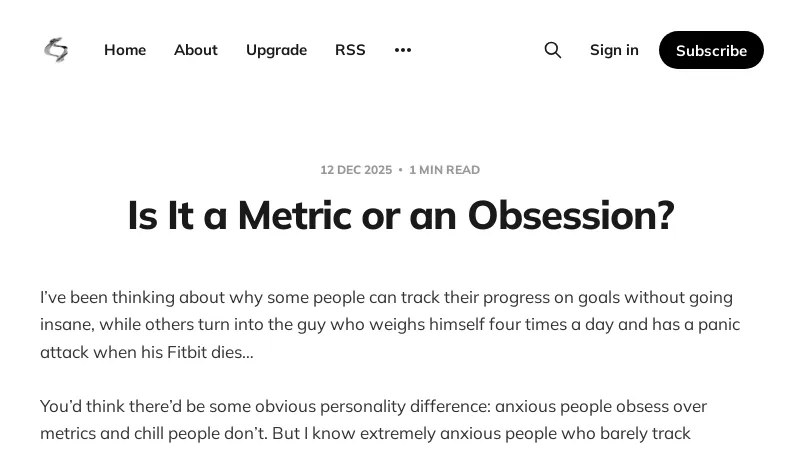The image size is (800, 450).
Task: Click the 1 MIN READ label
Action: tap(444, 170)
